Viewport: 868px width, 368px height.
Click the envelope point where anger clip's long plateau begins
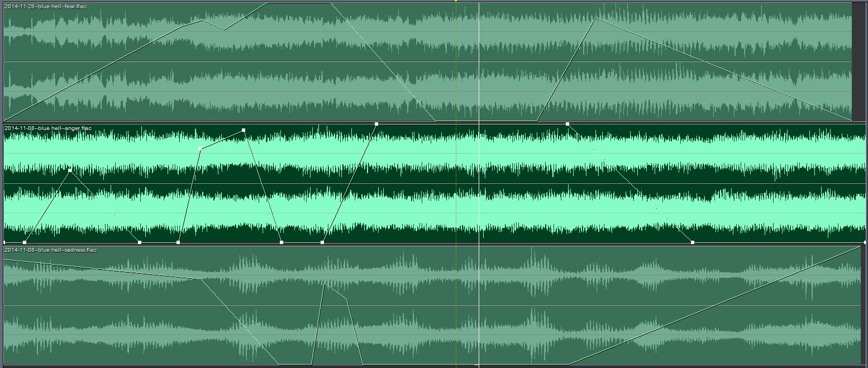376,123
